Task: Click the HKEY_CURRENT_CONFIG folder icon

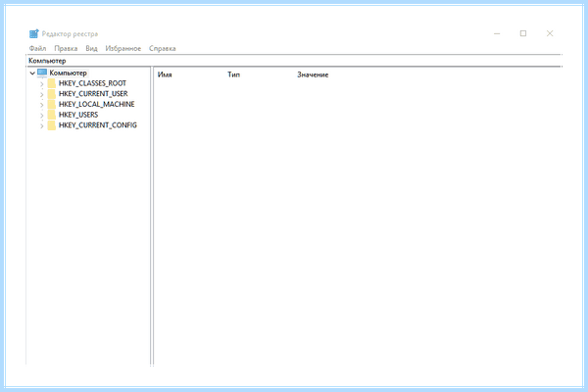Action: click(x=52, y=125)
